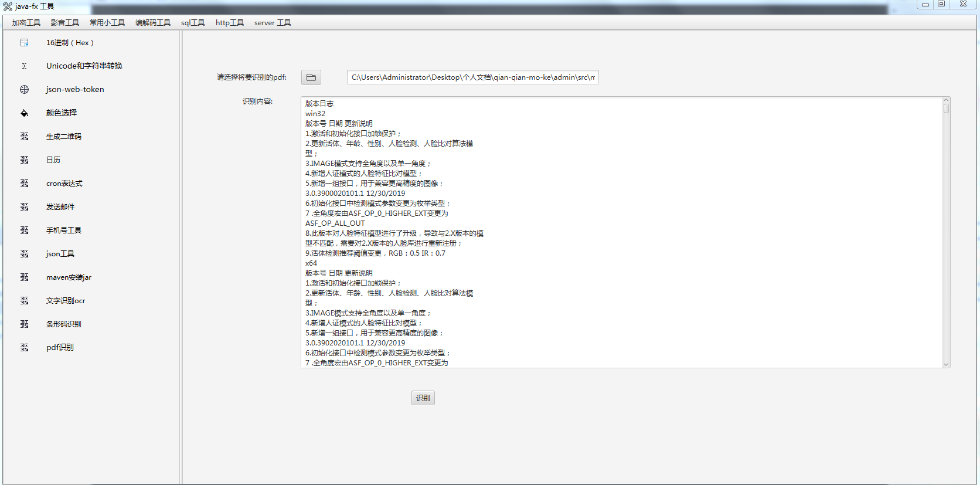
Task: Expand the http工具 menu
Action: pos(230,23)
